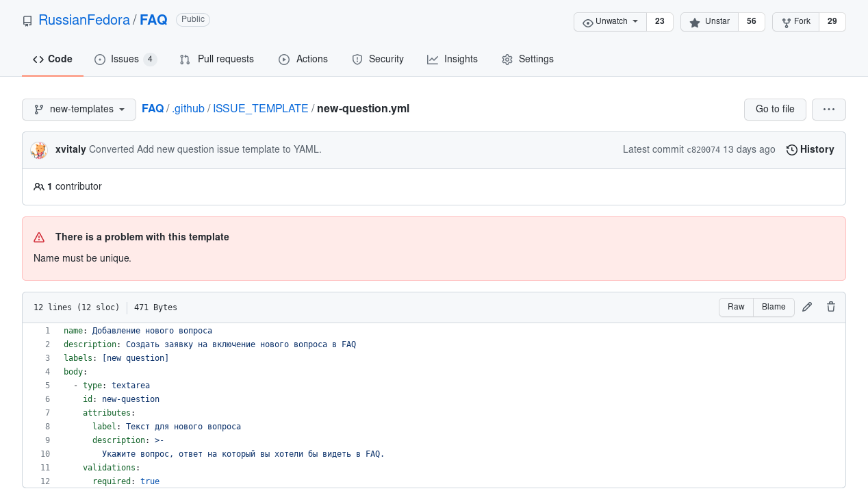Open commit hash c820074
The image size is (868, 504).
pyautogui.click(x=704, y=150)
